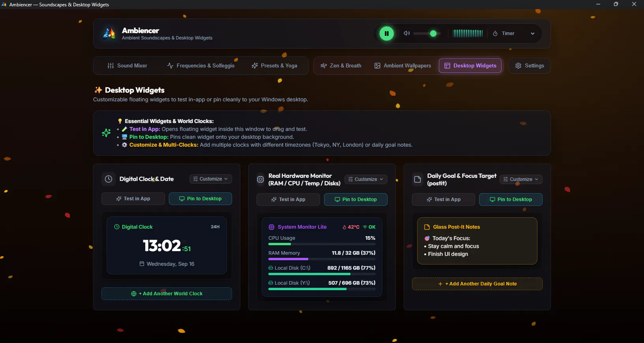Click the wifi OK status icon
The width and height of the screenshot is (644, 343).
tap(365, 227)
